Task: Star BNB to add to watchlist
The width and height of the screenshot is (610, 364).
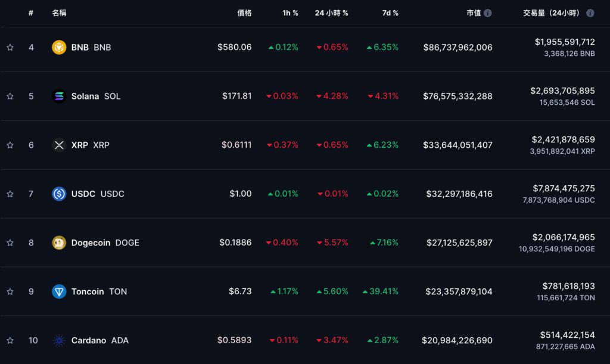Action: [x=10, y=47]
